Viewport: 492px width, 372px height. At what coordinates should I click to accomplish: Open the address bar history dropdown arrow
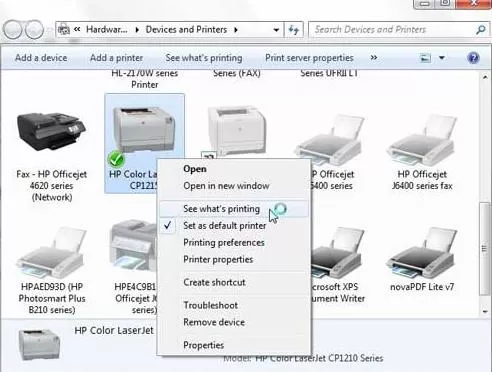[x=276, y=30]
